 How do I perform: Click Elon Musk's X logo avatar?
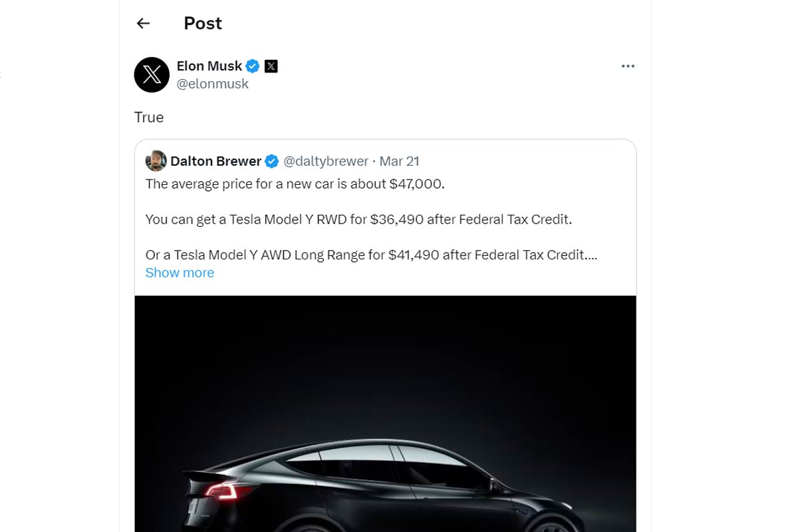coord(152,74)
